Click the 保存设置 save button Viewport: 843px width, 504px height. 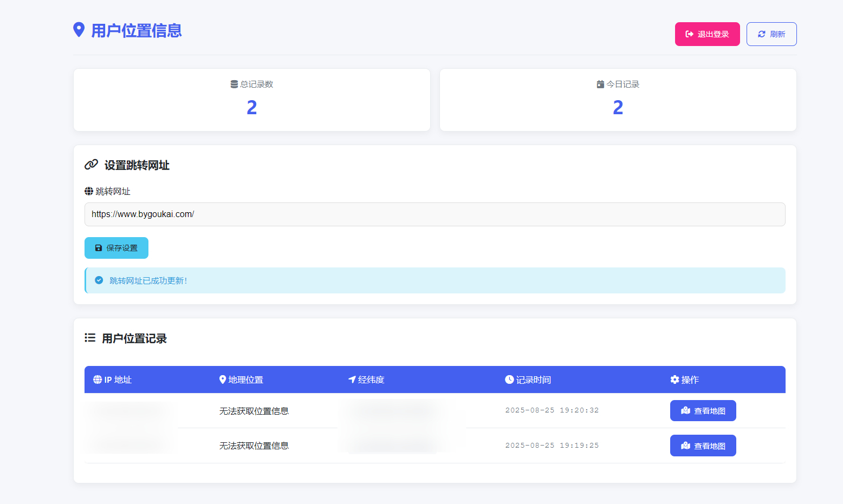click(x=116, y=248)
